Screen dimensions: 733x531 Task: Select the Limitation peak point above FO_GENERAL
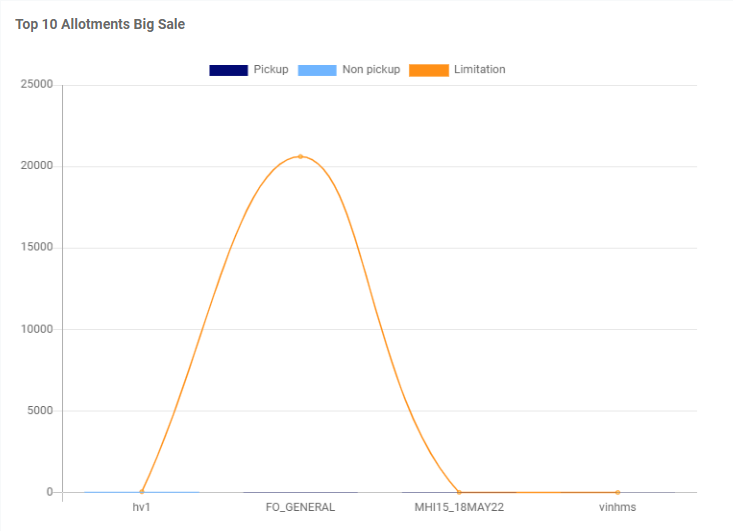click(300, 157)
